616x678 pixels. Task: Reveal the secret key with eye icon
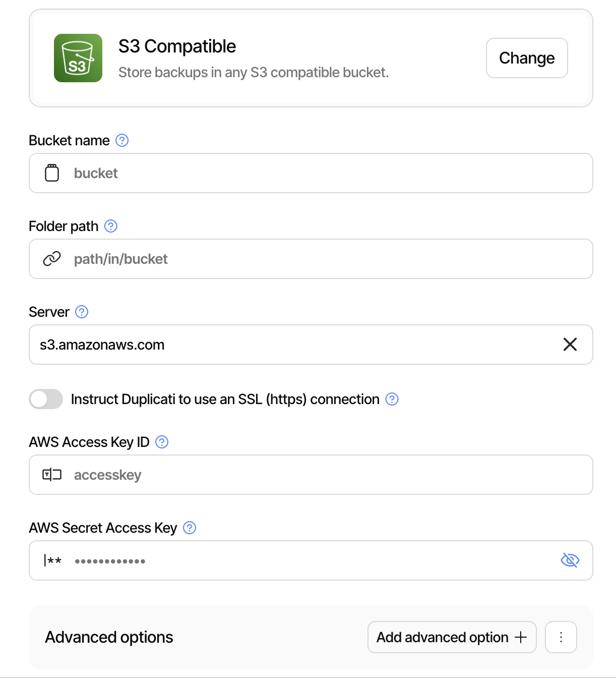(570, 560)
